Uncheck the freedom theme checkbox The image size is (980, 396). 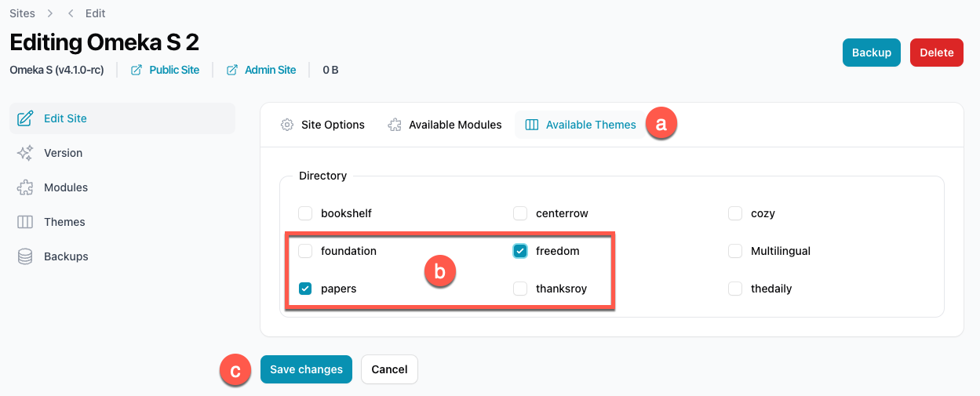520,251
